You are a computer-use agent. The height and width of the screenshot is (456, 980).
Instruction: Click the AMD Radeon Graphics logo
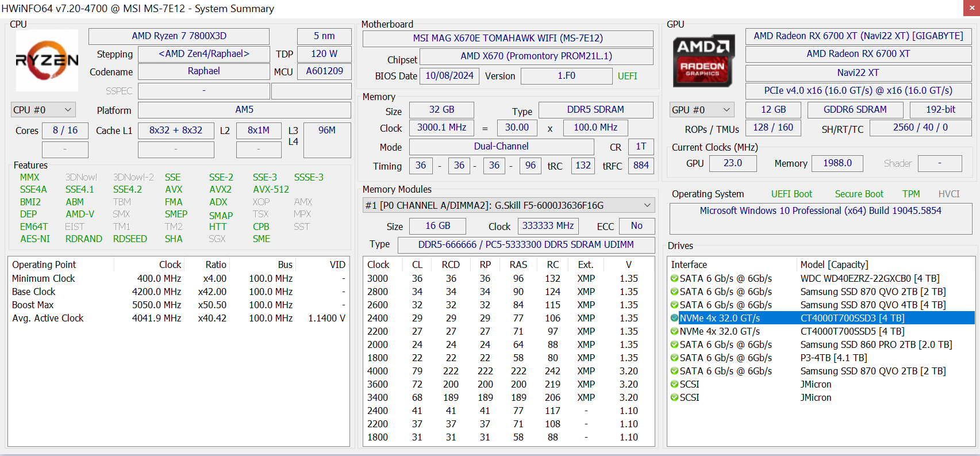(x=704, y=62)
